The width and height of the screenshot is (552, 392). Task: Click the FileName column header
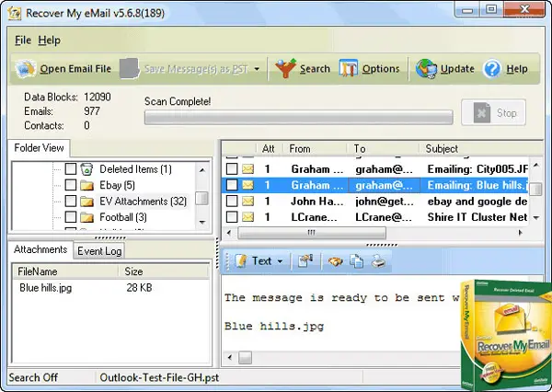pos(66,271)
